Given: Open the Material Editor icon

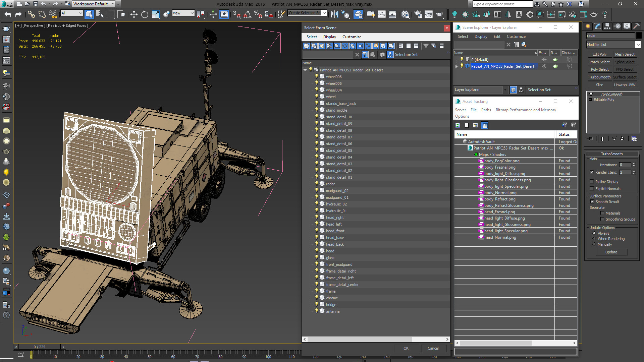Looking at the screenshot, I should click(x=405, y=14).
